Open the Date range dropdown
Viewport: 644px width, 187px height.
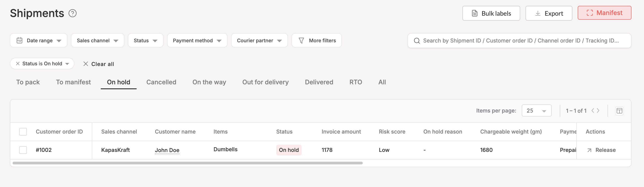pos(39,40)
